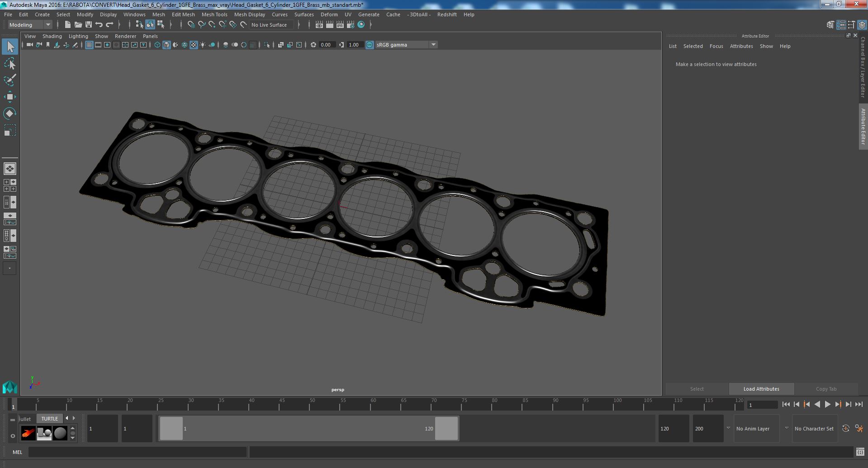Click the MEL command input field

click(138, 452)
